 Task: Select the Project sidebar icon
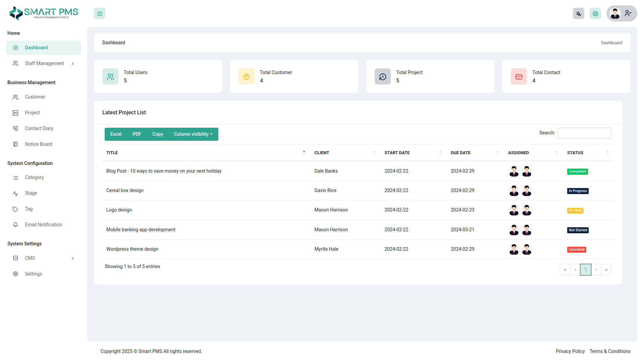(15, 113)
